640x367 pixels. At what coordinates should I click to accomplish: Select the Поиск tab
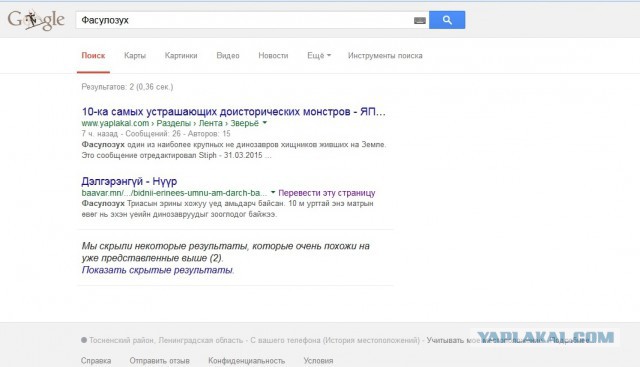tap(93, 56)
